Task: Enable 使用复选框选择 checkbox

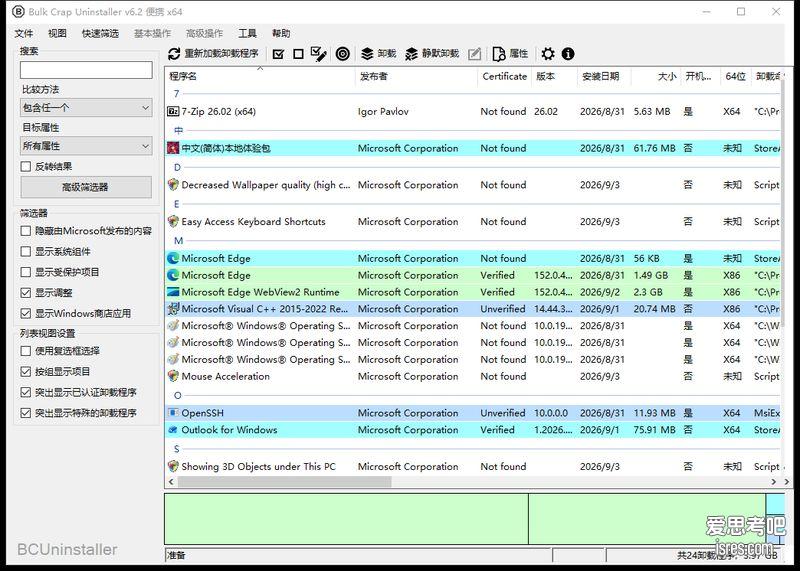Action: (26, 351)
